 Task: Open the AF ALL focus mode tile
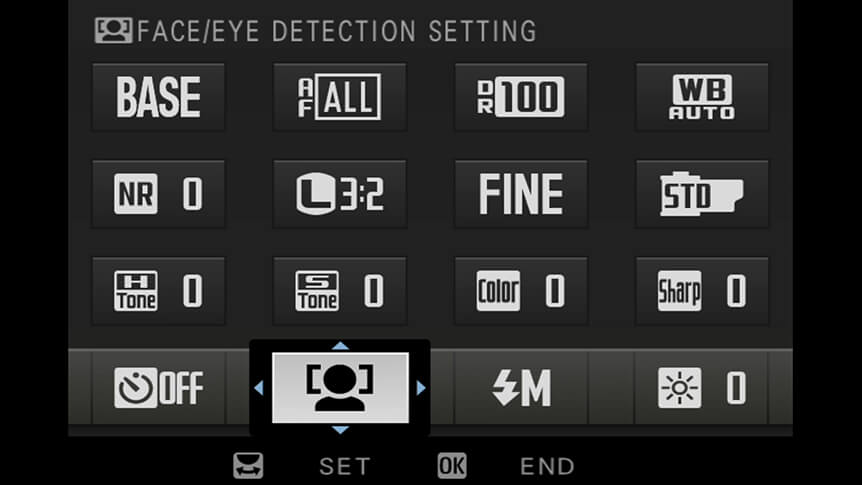coord(340,97)
